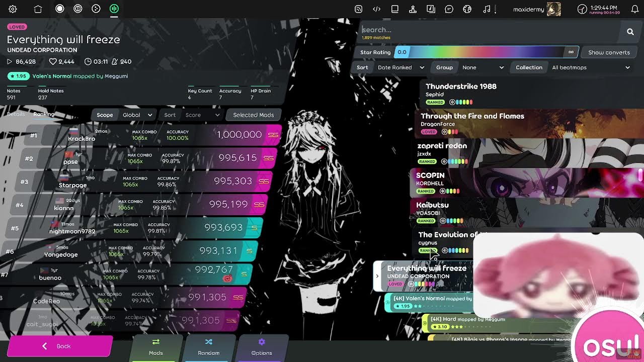Screen dimensions: 644x362
Task: Click the Back button
Action: point(59,346)
